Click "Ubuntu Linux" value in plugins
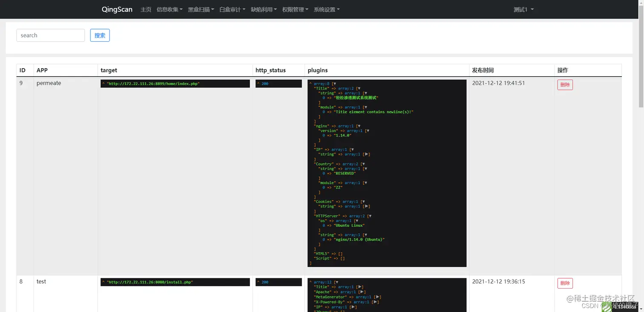The width and height of the screenshot is (644, 312). [x=349, y=225]
